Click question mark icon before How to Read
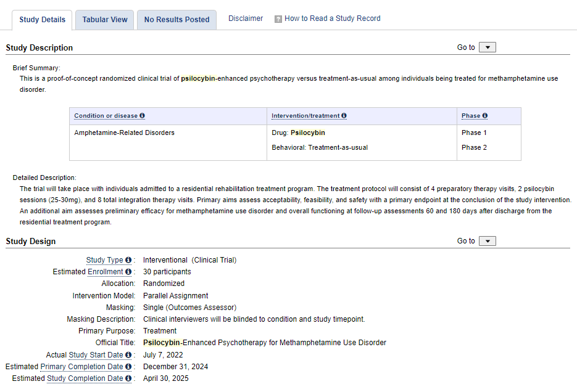 tap(278, 19)
